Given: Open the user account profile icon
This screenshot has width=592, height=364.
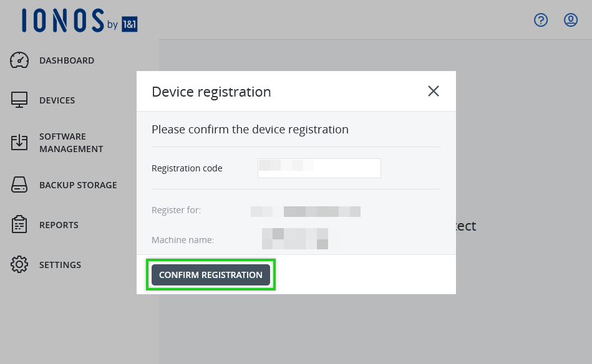Looking at the screenshot, I should [571, 20].
